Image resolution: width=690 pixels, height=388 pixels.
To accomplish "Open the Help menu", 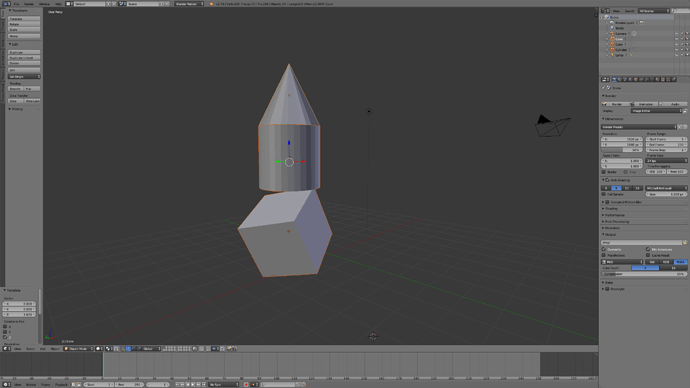I will tap(58, 4).
